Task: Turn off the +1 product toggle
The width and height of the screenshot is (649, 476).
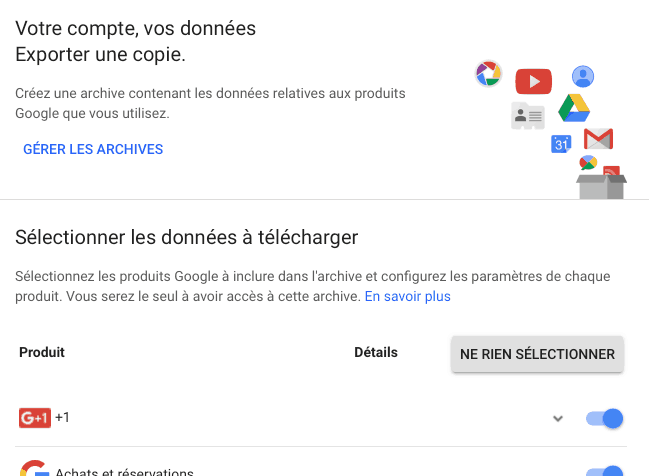Action: point(604,418)
